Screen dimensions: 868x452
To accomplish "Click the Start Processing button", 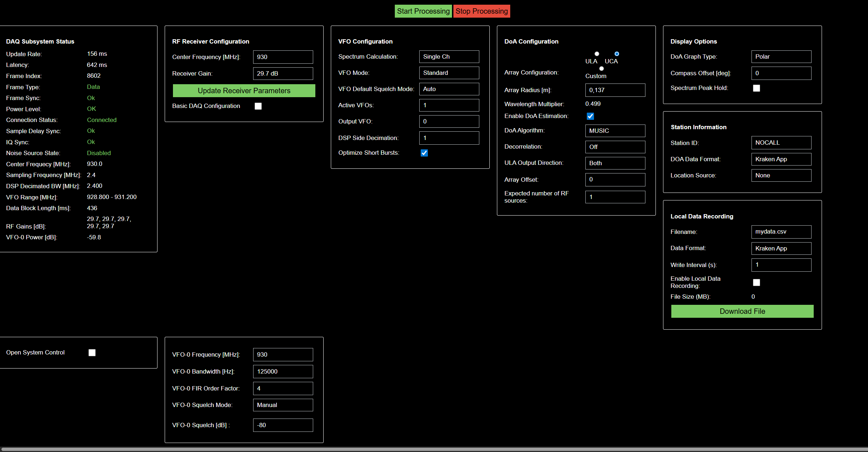I will point(423,11).
